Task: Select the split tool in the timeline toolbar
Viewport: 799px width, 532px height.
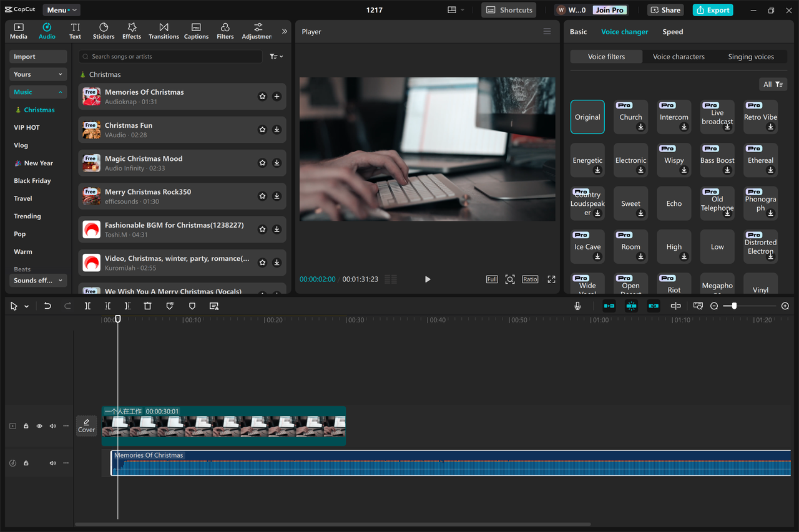Action: click(87, 306)
